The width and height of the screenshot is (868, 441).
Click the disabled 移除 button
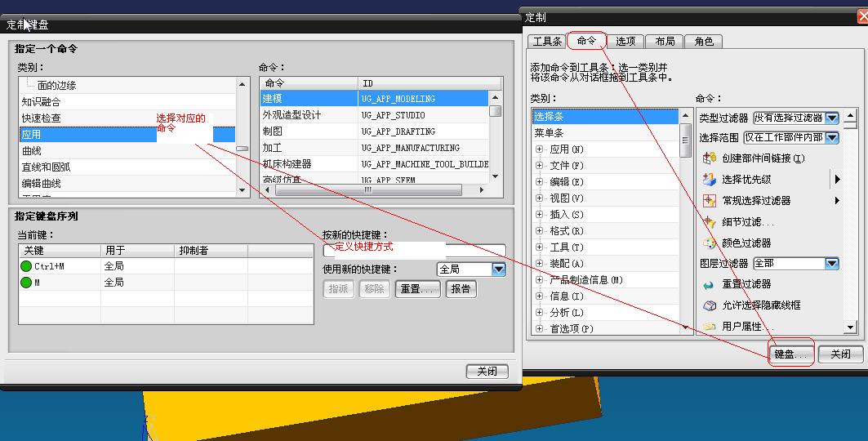point(374,289)
